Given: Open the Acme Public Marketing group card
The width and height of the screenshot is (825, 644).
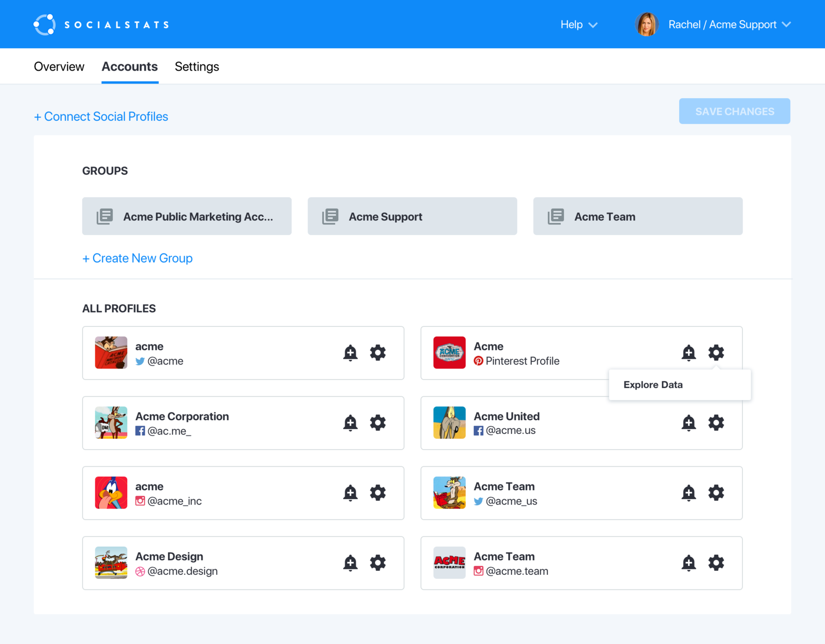Looking at the screenshot, I should (x=187, y=216).
